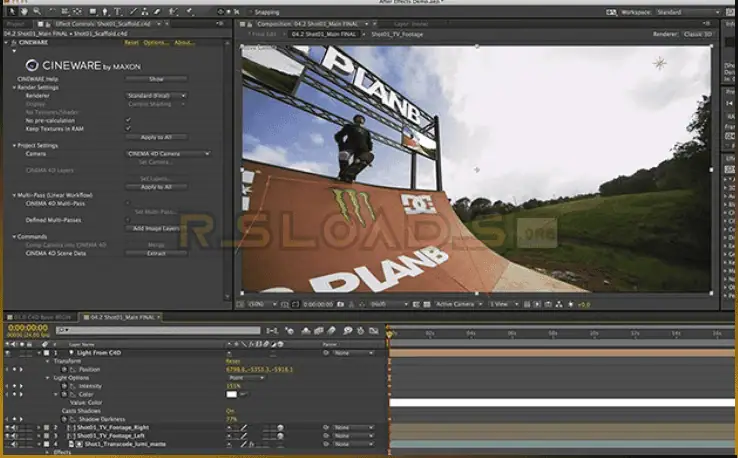
Task: Hide the Light From C4D layer
Action: tap(8, 353)
